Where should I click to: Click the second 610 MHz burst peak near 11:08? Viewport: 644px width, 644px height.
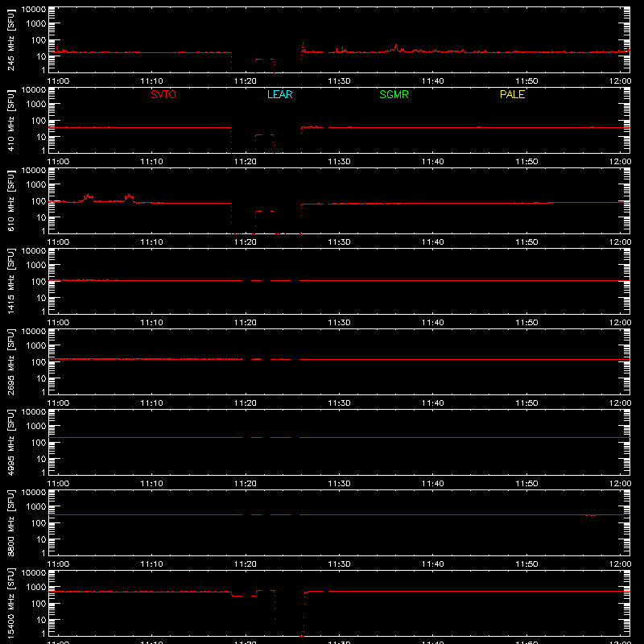point(129,196)
